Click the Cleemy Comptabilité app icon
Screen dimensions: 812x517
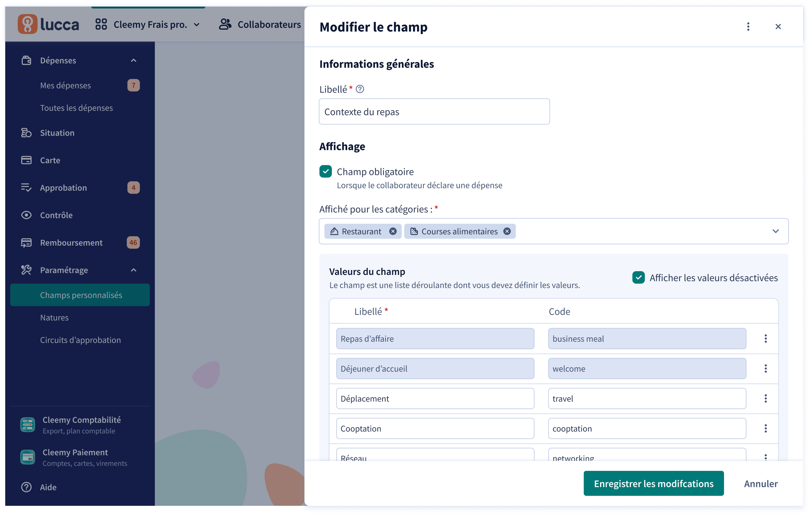(x=28, y=425)
